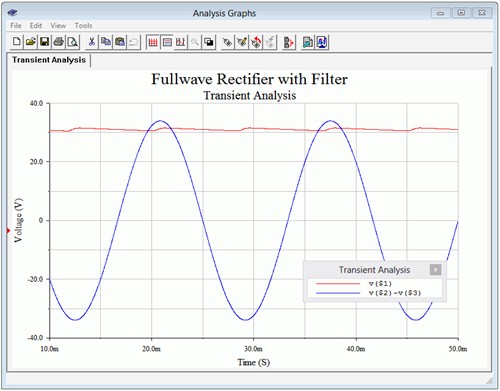Image resolution: width=500 pixels, height=391 pixels.
Task: Click the Paste clipboard icon
Action: [120, 42]
